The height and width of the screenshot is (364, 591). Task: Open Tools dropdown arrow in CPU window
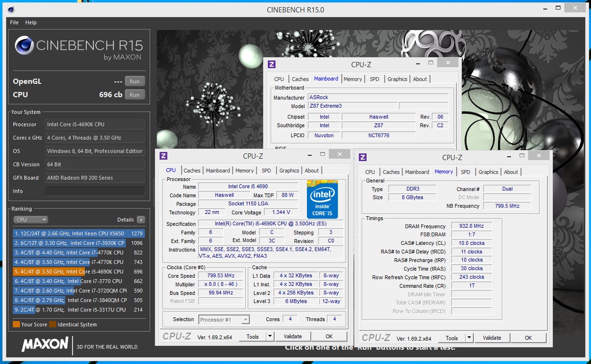[x=270, y=336]
